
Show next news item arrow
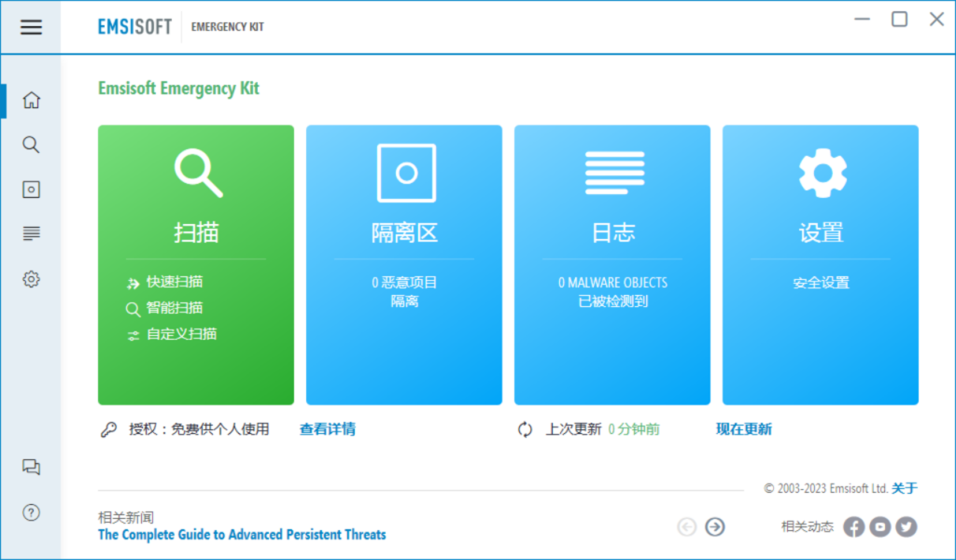pyautogui.click(x=715, y=527)
